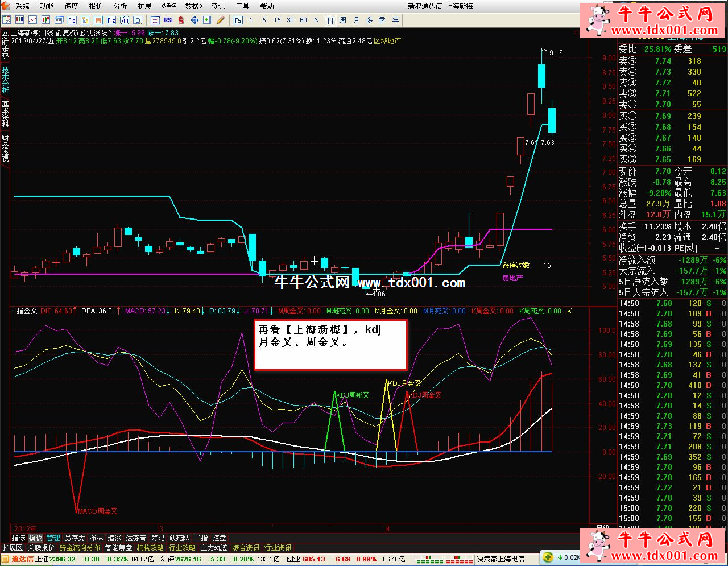This screenshot has width=728, height=566.
Task: Click the 通达信 app logo in title bar
Action: 5,6
